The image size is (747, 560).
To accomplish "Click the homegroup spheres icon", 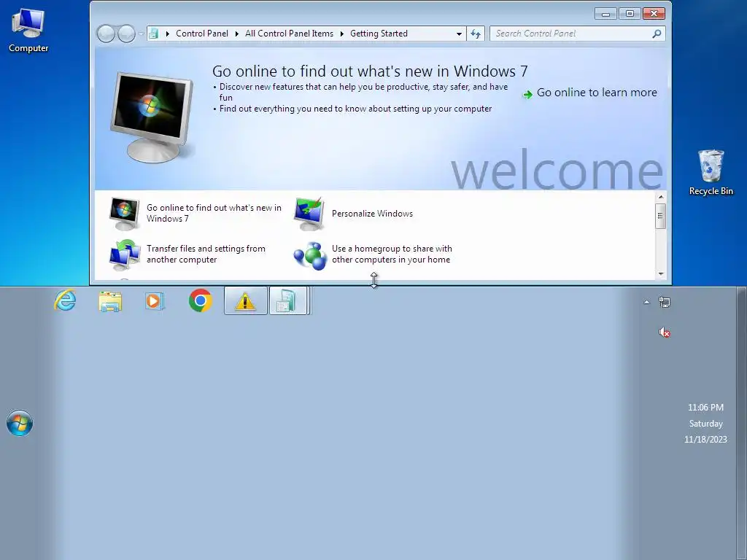I will point(310,256).
